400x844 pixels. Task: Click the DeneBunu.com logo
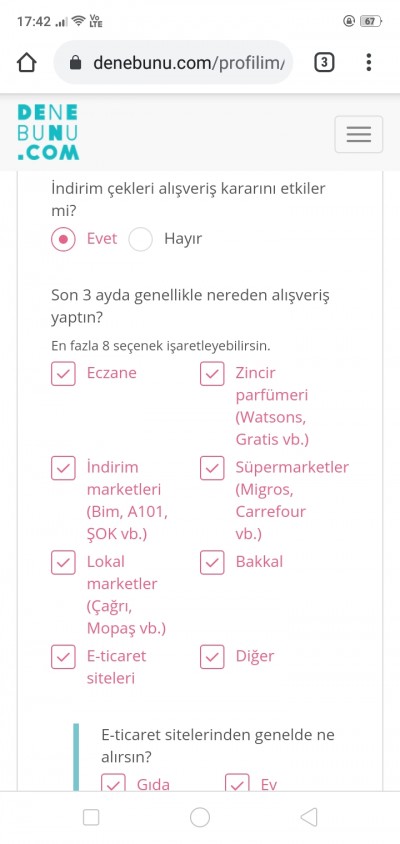[48, 132]
